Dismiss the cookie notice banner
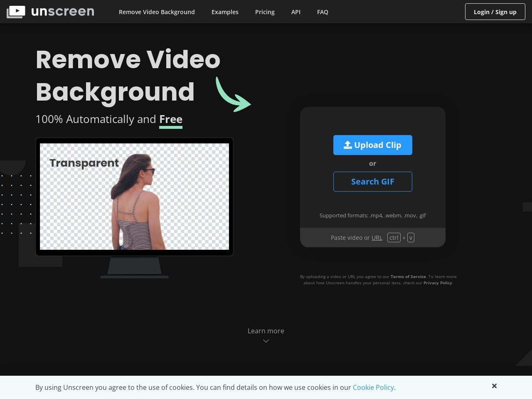The image size is (532, 399). pyautogui.click(x=494, y=386)
